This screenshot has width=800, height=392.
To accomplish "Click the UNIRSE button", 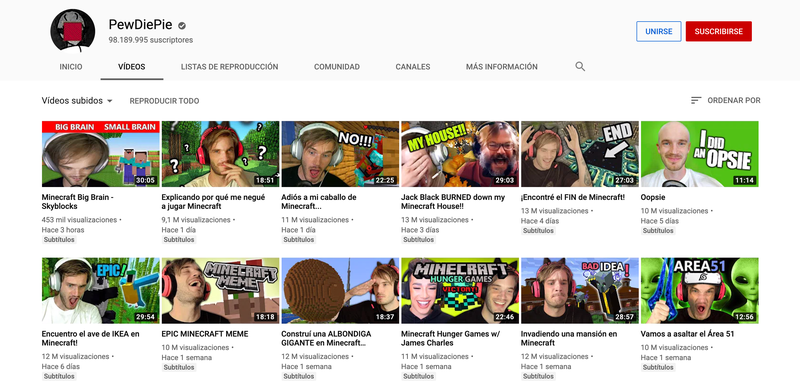I will (659, 31).
